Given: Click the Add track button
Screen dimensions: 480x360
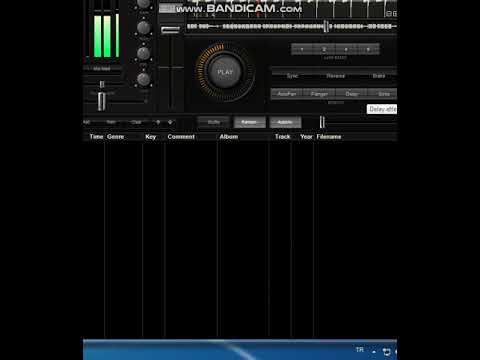Looking at the screenshot, I should coord(87,122).
